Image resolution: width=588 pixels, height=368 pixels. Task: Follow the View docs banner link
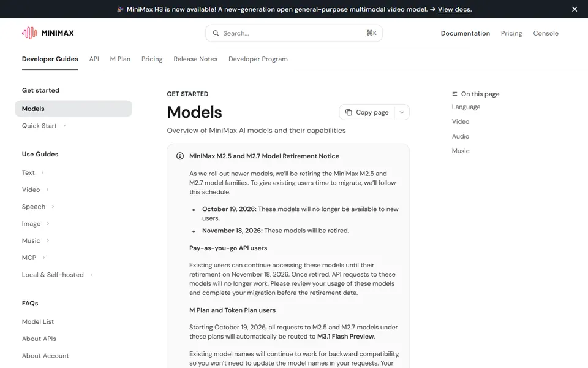pos(454,9)
